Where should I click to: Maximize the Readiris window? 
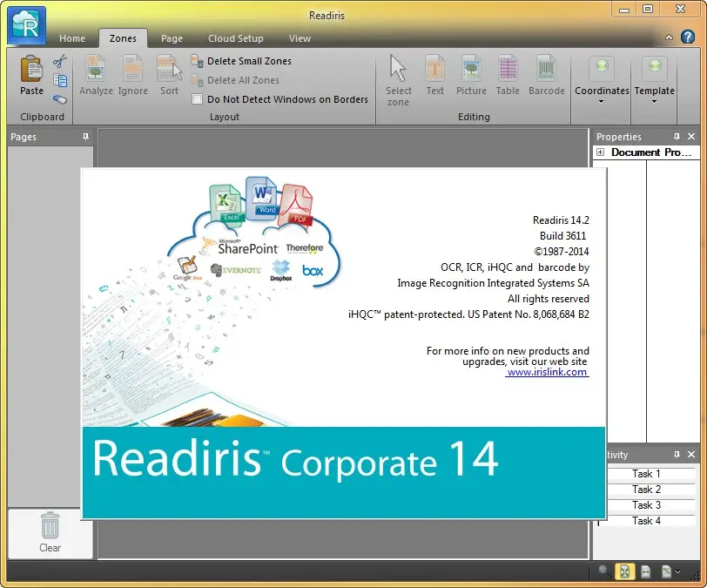pyautogui.click(x=648, y=9)
